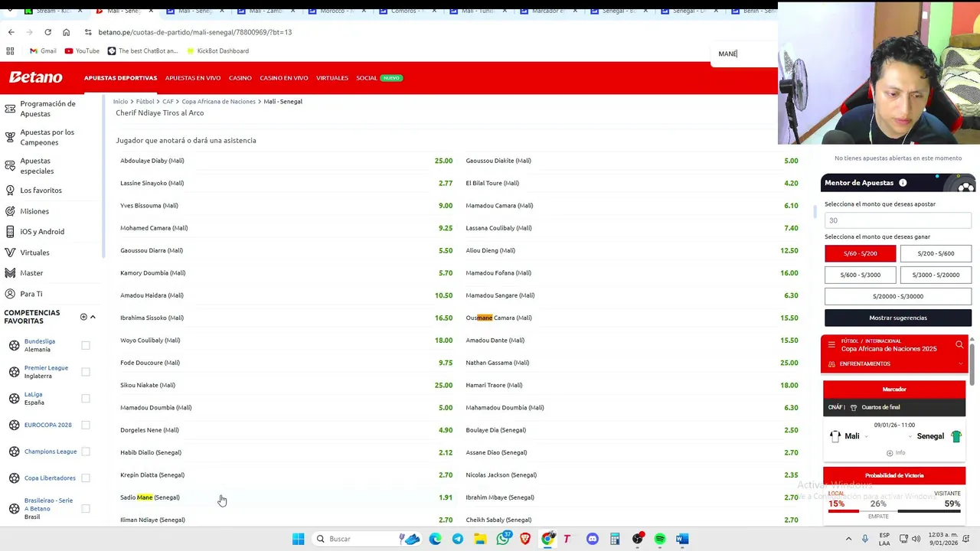Open Telegram from taskbar
Viewport: 980px width, 551px height.
pyautogui.click(x=457, y=539)
